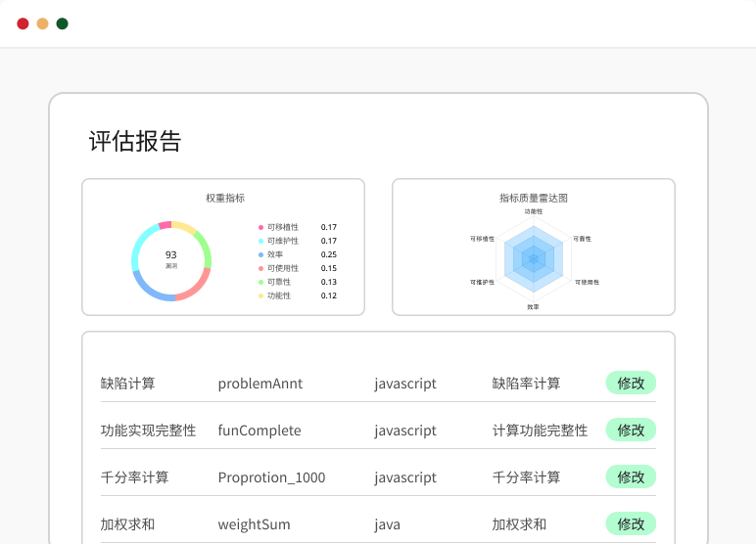Image resolution: width=756 pixels, height=544 pixels.
Task: Toggle the 可移植性 legend dot
Action: [x=260, y=227]
